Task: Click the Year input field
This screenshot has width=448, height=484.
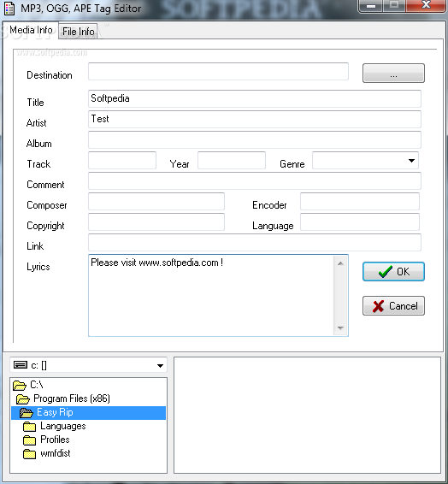Action: click(x=232, y=160)
